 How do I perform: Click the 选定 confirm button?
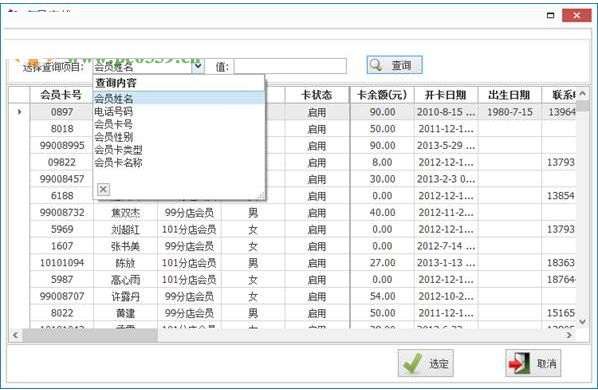(426, 363)
